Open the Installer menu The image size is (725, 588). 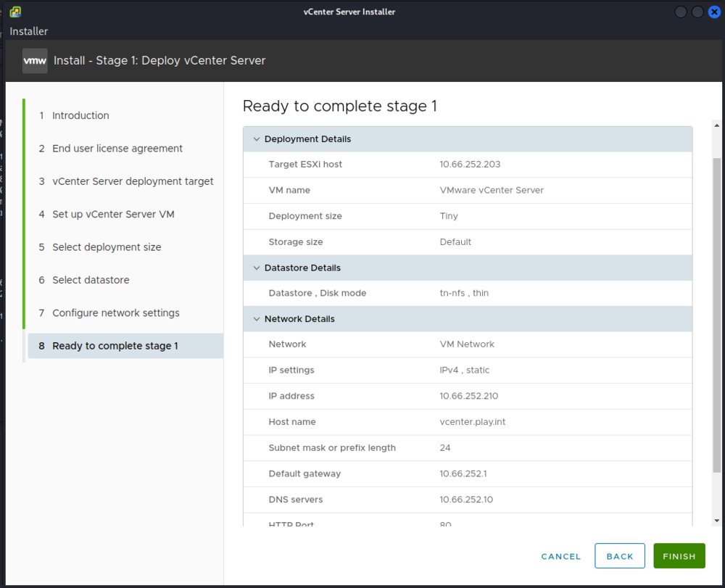click(29, 31)
